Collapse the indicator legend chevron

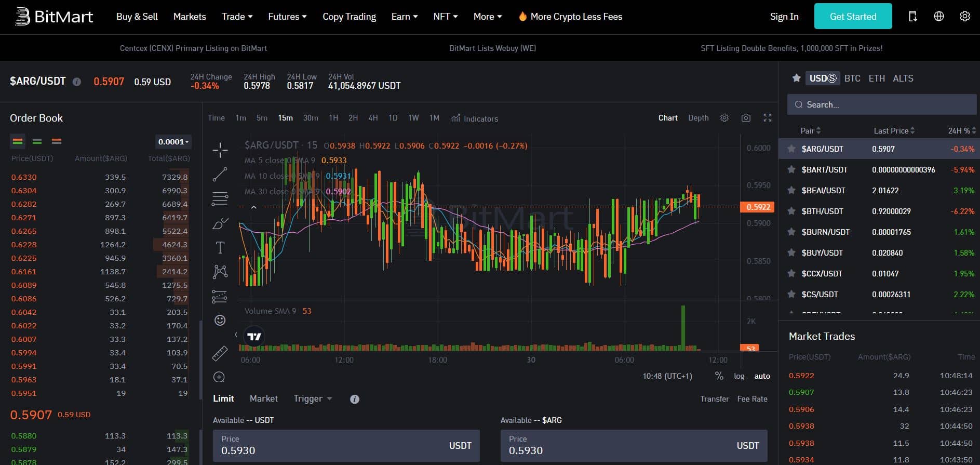click(254, 207)
